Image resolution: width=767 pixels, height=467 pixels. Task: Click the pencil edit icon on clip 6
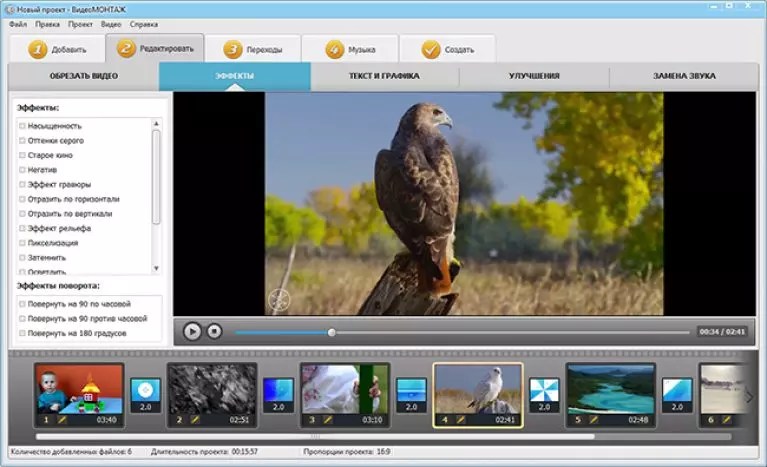click(726, 420)
